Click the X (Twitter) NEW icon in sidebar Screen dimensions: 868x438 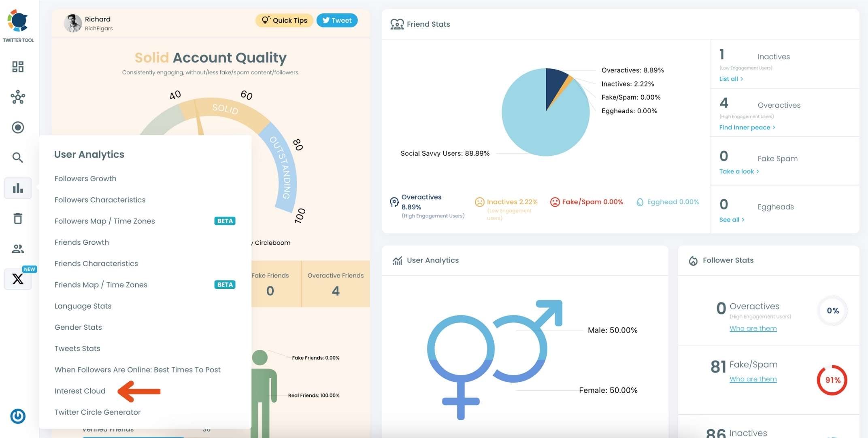[x=17, y=278]
